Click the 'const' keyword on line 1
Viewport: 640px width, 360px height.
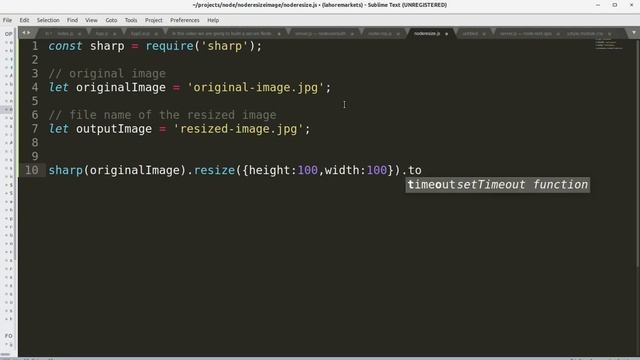65,46
